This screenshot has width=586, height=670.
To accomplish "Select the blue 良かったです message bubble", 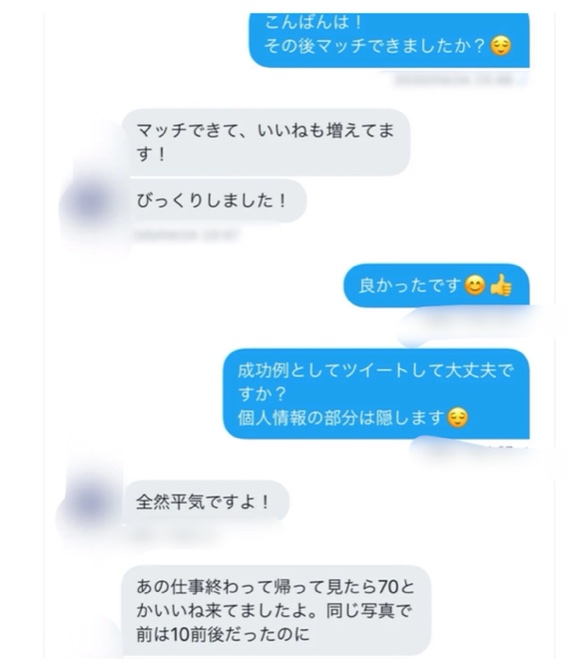I will coord(436,285).
